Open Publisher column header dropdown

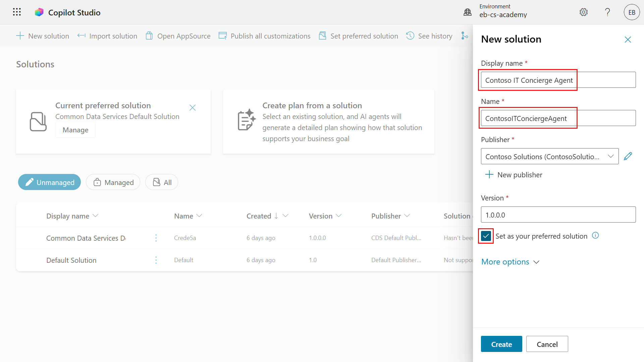point(407,216)
